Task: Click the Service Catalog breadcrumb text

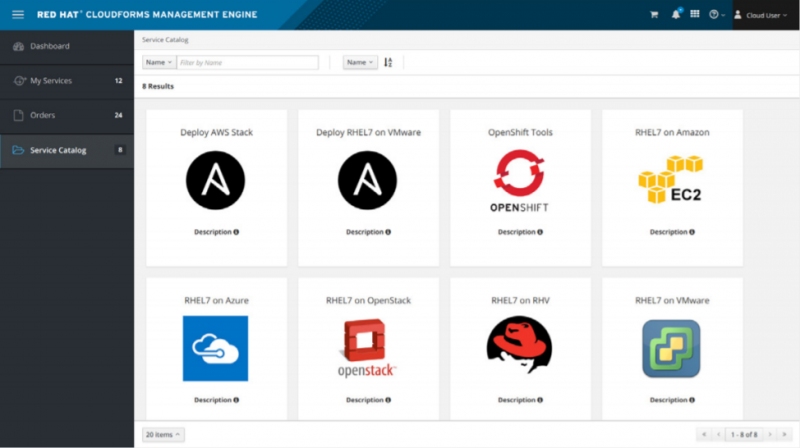Action: coord(165,40)
